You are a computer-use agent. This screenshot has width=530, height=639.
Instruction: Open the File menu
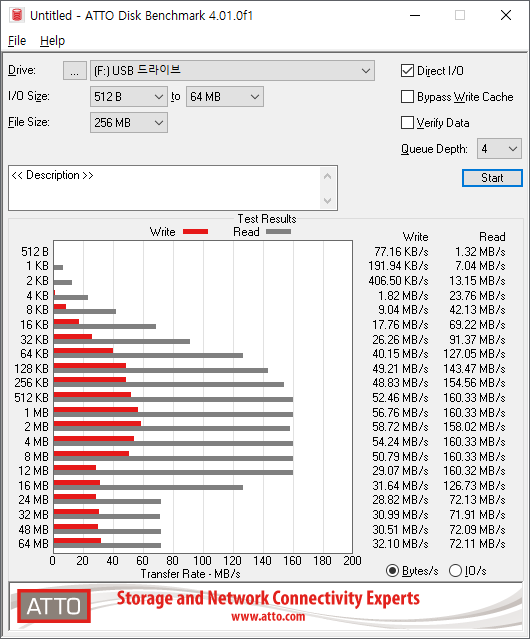tap(17, 41)
